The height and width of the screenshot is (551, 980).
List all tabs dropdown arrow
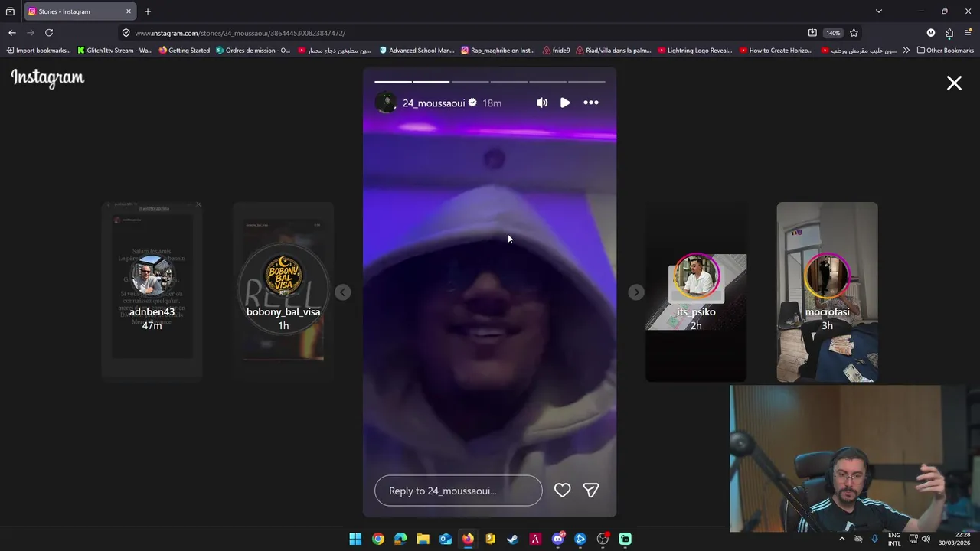point(879,11)
